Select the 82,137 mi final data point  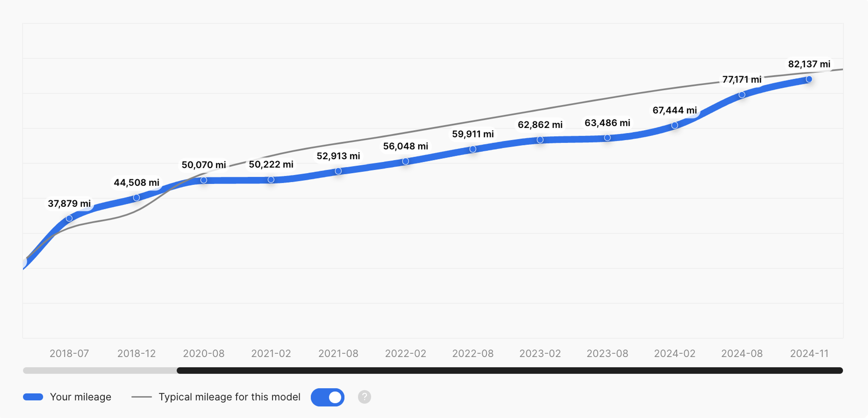coord(809,79)
